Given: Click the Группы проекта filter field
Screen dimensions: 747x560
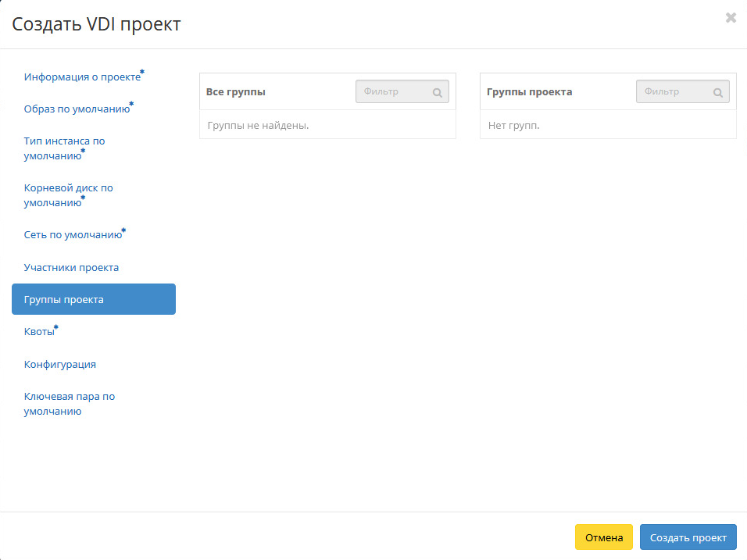Looking at the screenshot, I should coord(683,91).
